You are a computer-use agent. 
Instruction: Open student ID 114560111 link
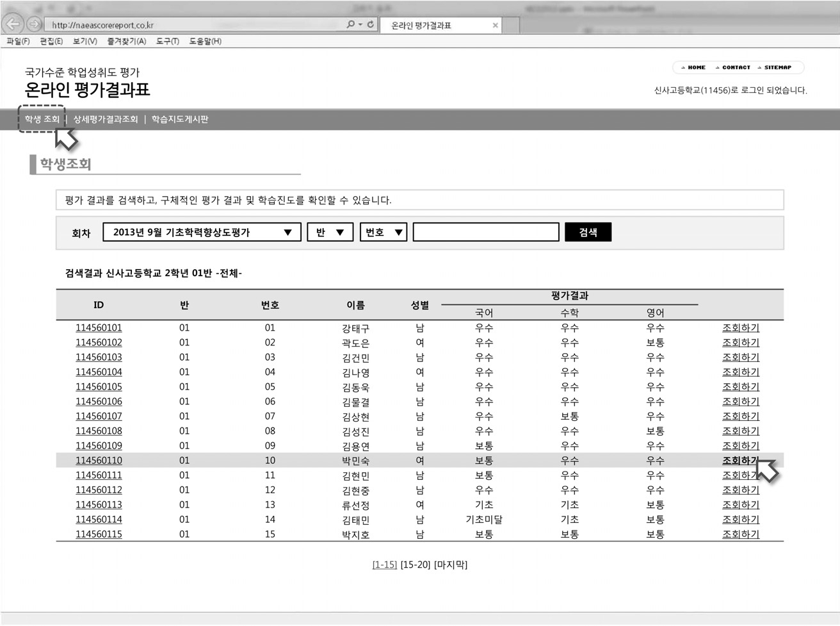(x=99, y=475)
